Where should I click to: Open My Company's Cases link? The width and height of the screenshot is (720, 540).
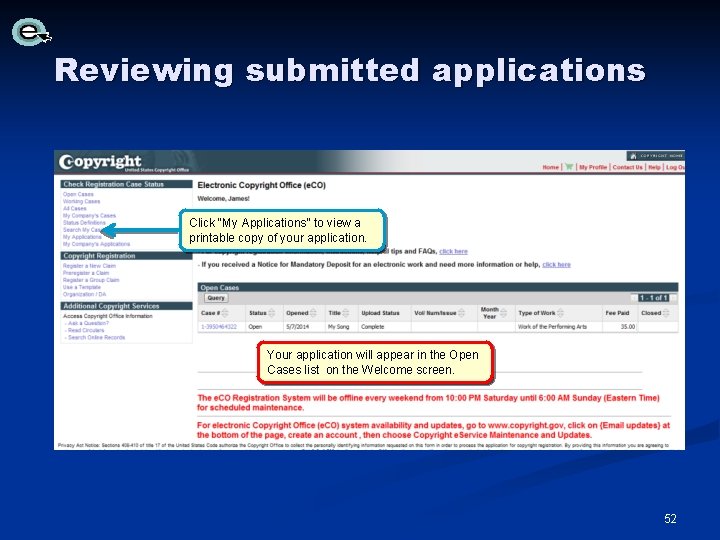point(89,215)
